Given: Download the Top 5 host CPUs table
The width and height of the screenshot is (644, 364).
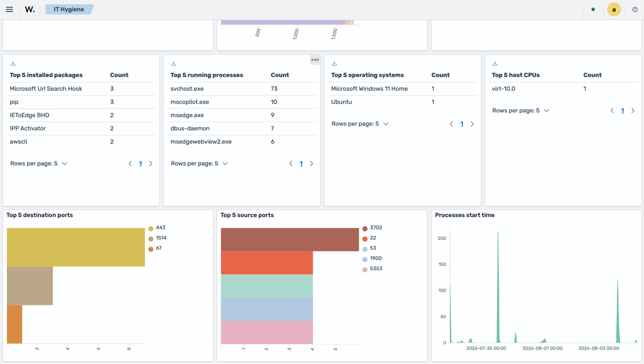Looking at the screenshot, I should (495, 63).
